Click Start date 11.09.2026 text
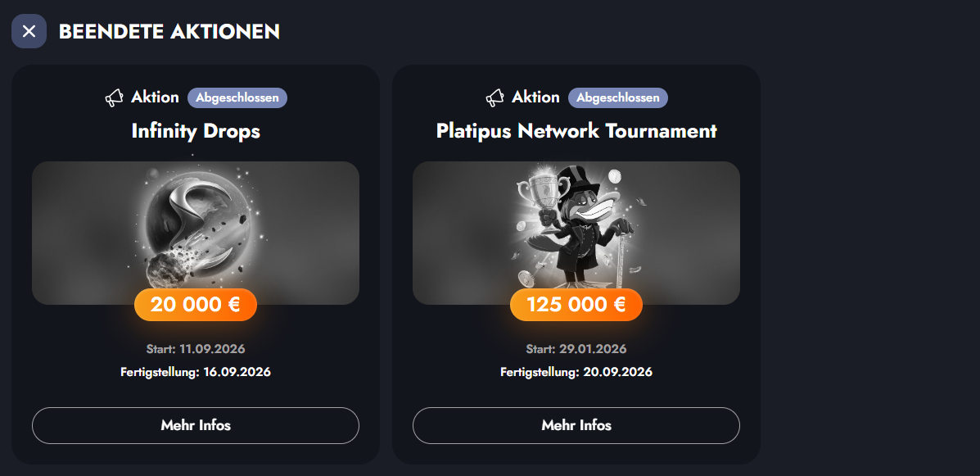Viewport: 980px width, 476px height. click(x=196, y=349)
